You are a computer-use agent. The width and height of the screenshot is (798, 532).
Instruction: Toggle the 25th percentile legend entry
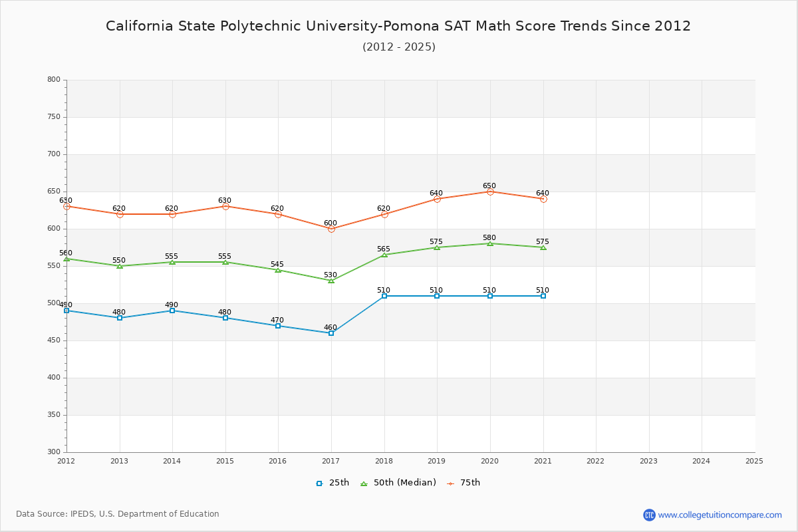click(x=332, y=483)
